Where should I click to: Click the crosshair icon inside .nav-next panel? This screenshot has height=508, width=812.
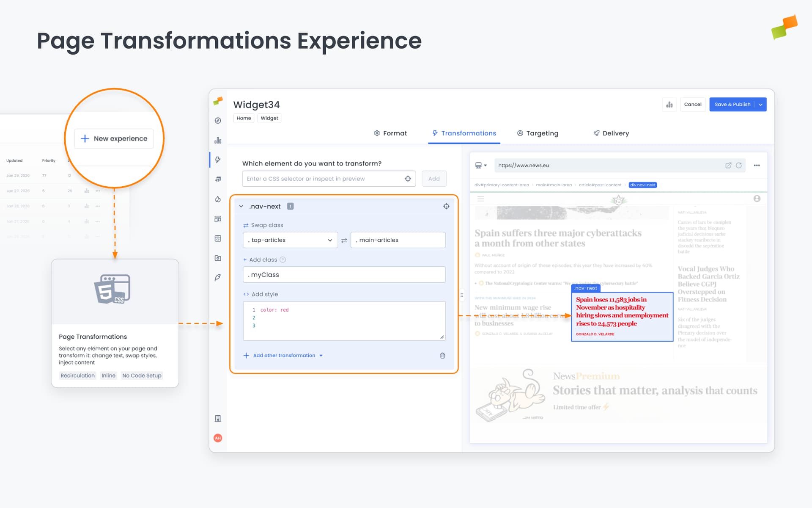tap(446, 206)
